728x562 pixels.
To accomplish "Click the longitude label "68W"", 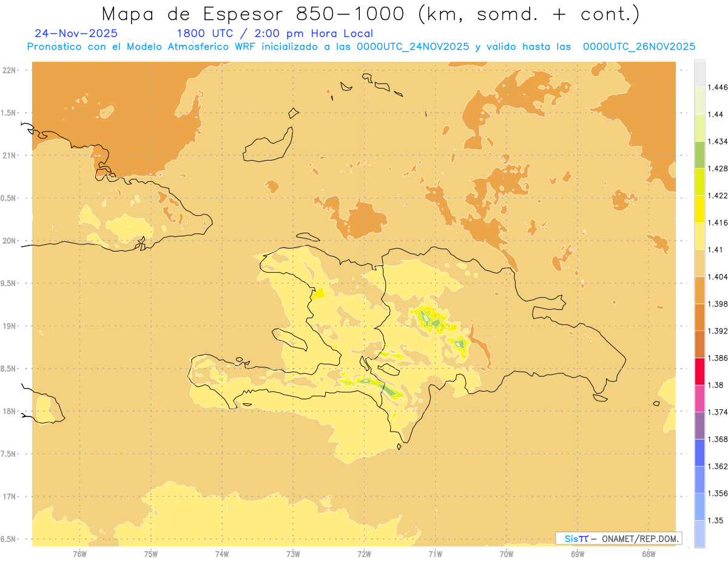I will click(x=649, y=554).
